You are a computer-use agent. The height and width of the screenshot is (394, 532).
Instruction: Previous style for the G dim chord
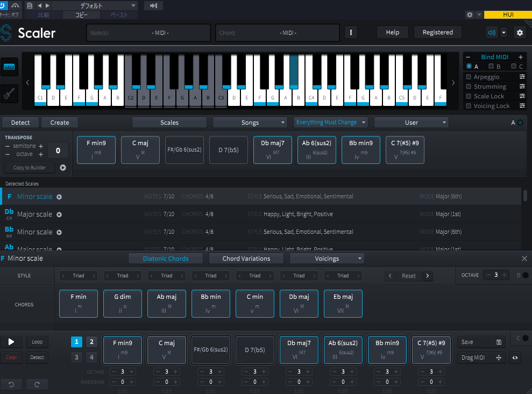[108, 276]
